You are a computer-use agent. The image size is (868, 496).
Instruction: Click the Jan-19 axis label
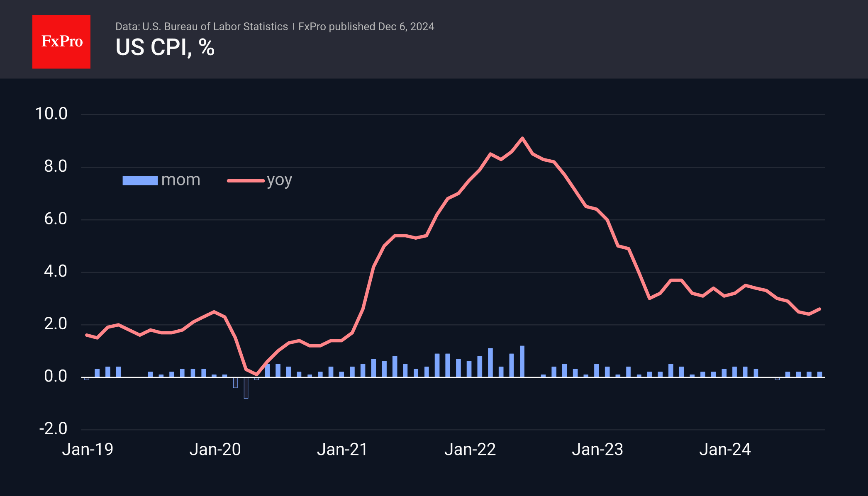point(88,450)
